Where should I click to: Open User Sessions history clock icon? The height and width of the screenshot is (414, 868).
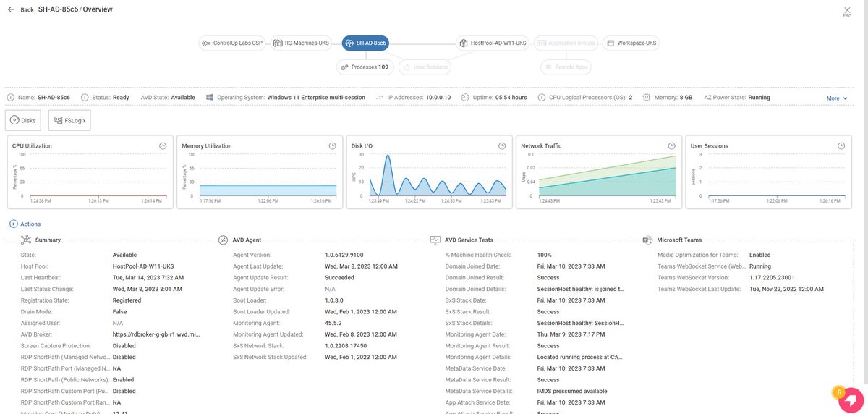pos(841,146)
